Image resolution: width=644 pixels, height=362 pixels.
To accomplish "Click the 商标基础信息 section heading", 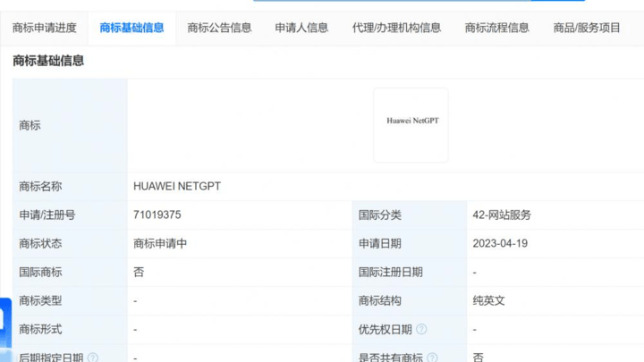I will pos(48,61).
